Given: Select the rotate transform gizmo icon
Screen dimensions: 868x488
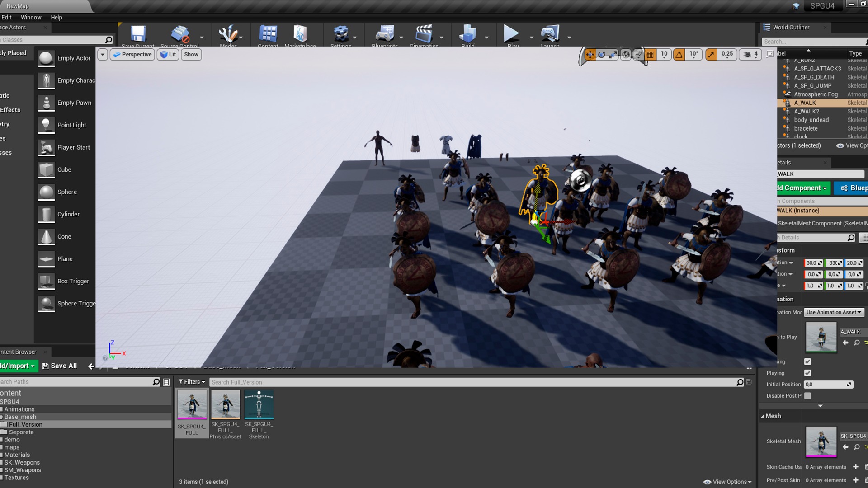Looking at the screenshot, I should [602, 55].
